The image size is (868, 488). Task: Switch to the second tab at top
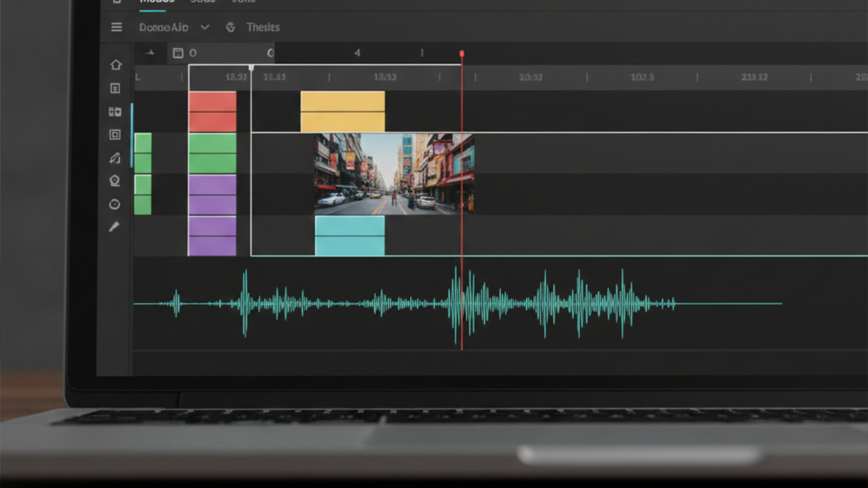pyautogui.click(x=202, y=2)
